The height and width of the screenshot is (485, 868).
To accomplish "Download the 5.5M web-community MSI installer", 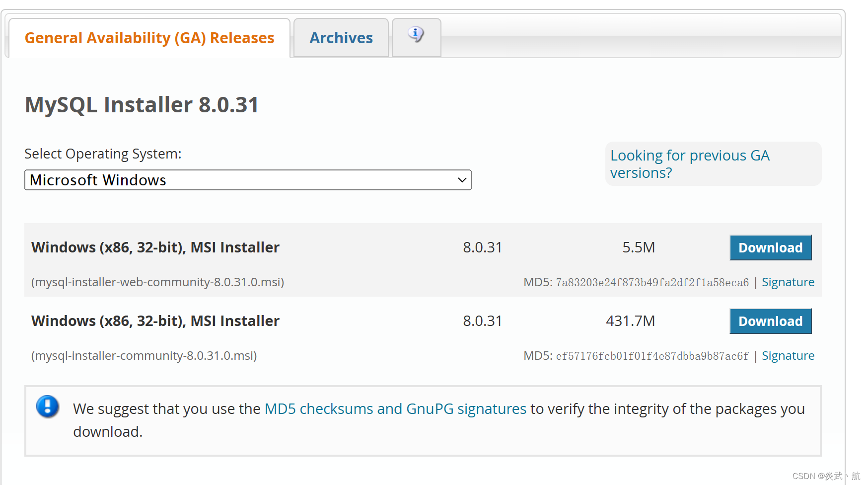I will (770, 247).
